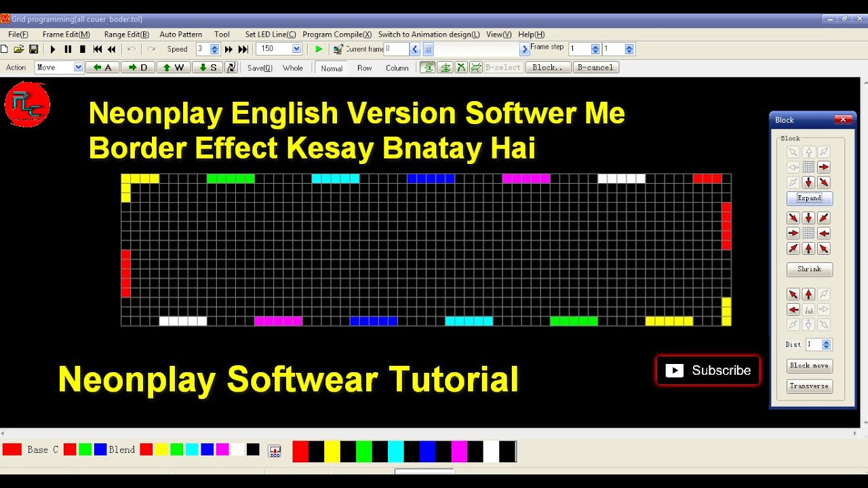Open the Range Edit menu
The width and height of the screenshot is (868, 488).
(x=127, y=34)
